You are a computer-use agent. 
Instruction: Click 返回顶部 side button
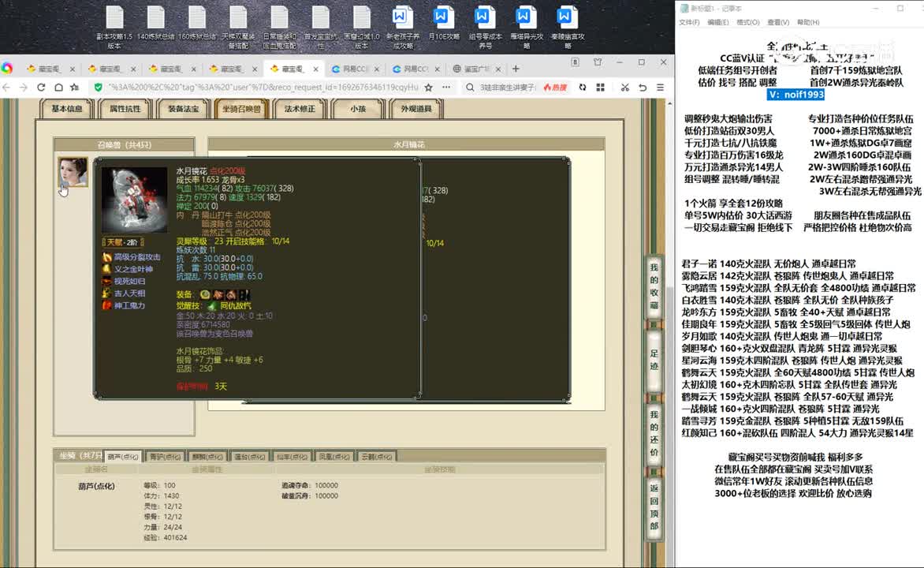(654, 507)
